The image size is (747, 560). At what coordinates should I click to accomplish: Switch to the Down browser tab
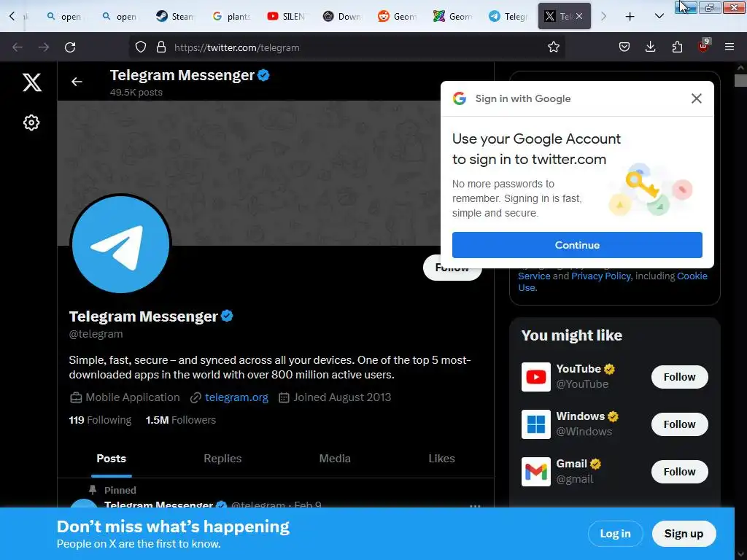tap(341, 16)
